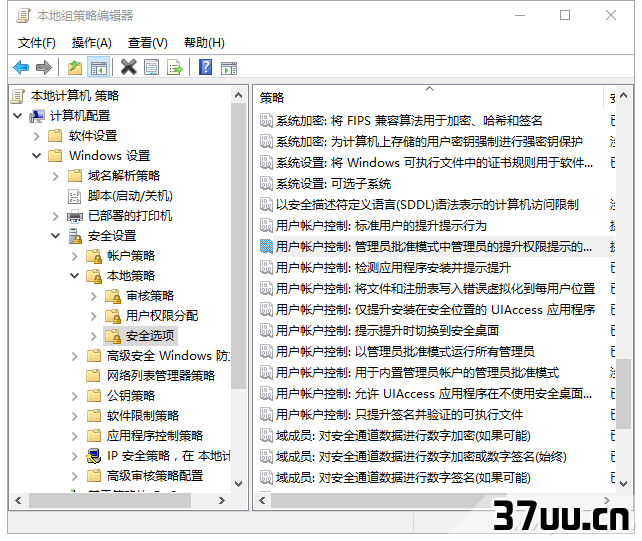Click tree pane scroll down arrow
Image resolution: width=642 pixels, height=541 pixels.
pos(238,484)
